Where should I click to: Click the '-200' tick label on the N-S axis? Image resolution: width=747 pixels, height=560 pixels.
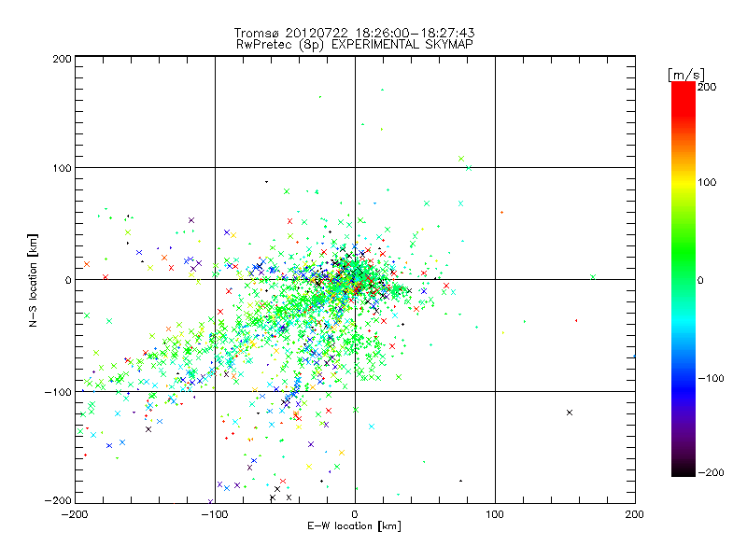coord(58,500)
